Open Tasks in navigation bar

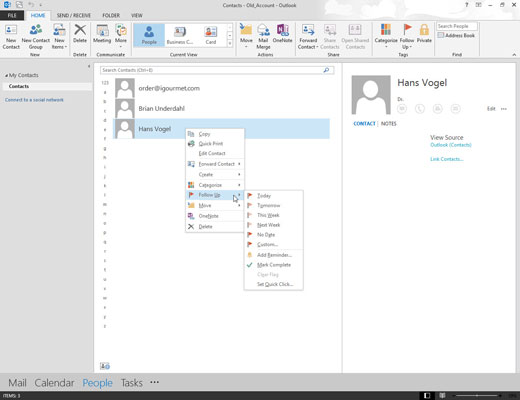click(132, 383)
